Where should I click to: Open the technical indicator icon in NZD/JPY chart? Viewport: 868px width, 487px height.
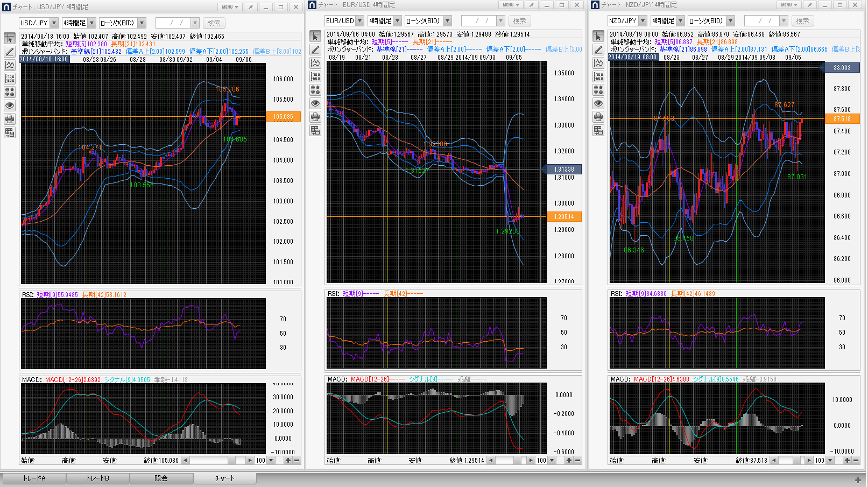[x=598, y=63]
